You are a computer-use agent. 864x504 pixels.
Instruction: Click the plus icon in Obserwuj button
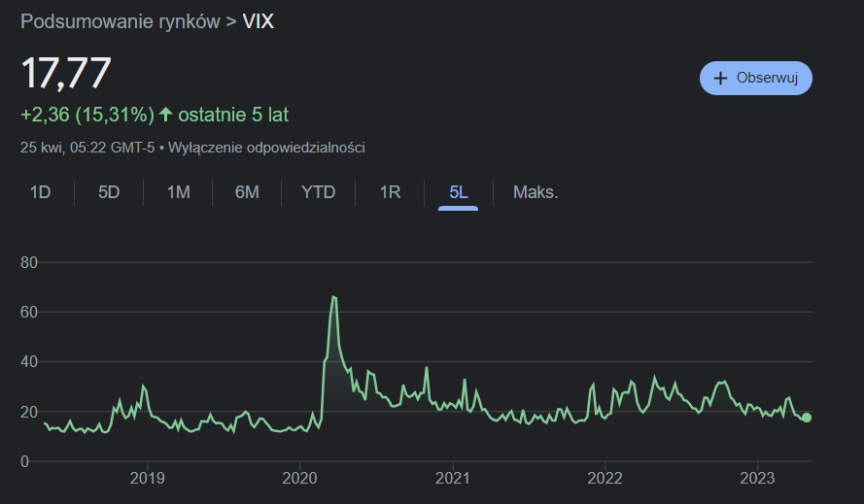point(720,79)
